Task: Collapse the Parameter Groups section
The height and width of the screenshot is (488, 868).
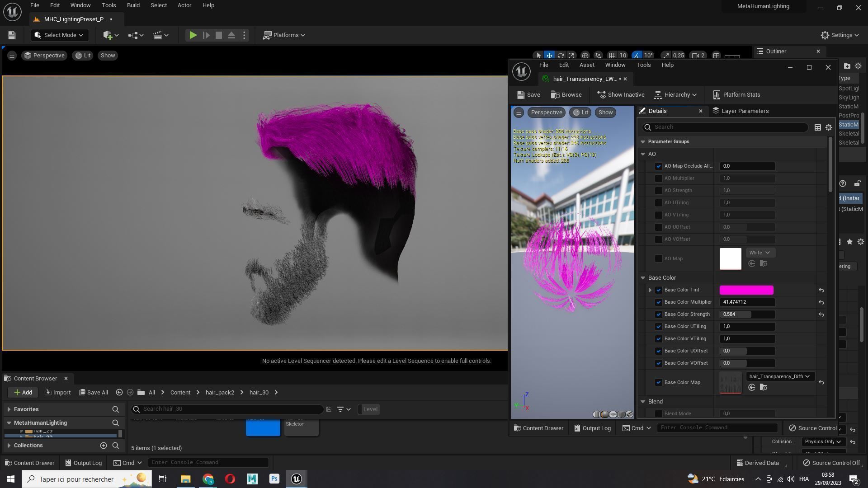Action: coord(643,142)
